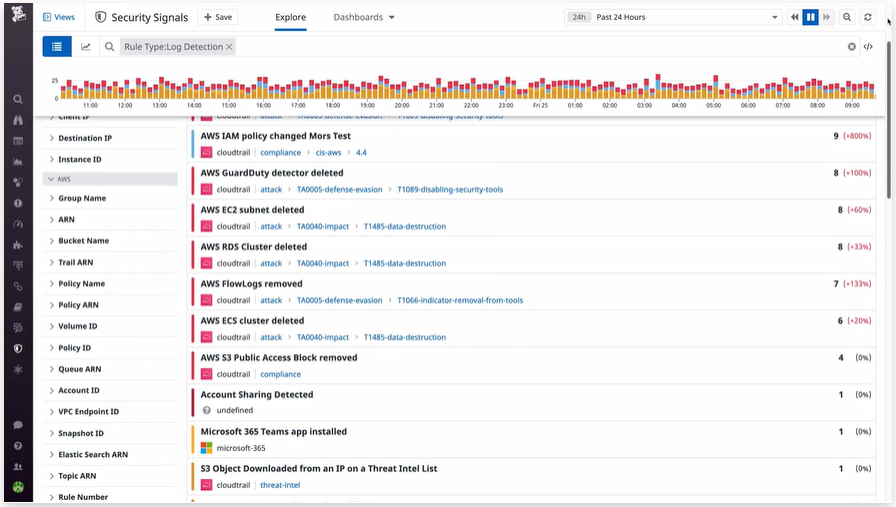Clear the search query icon
896x507 pixels.
tap(851, 47)
